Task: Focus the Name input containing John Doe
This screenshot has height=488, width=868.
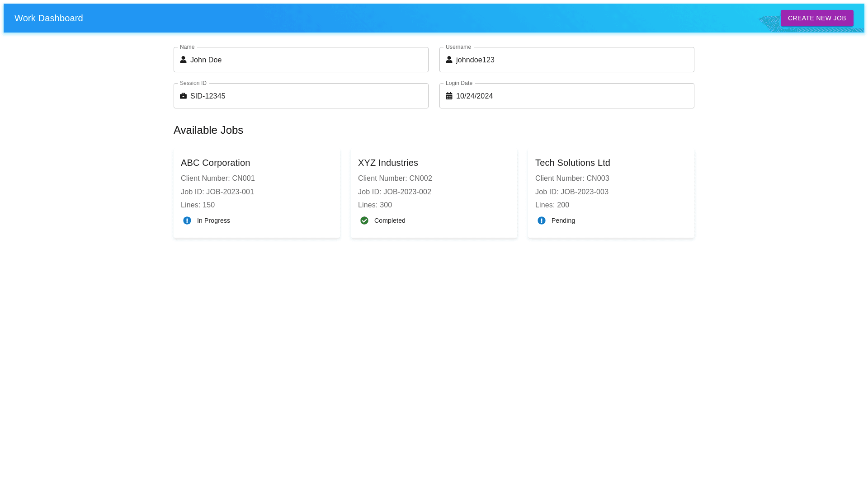Action: point(307,60)
